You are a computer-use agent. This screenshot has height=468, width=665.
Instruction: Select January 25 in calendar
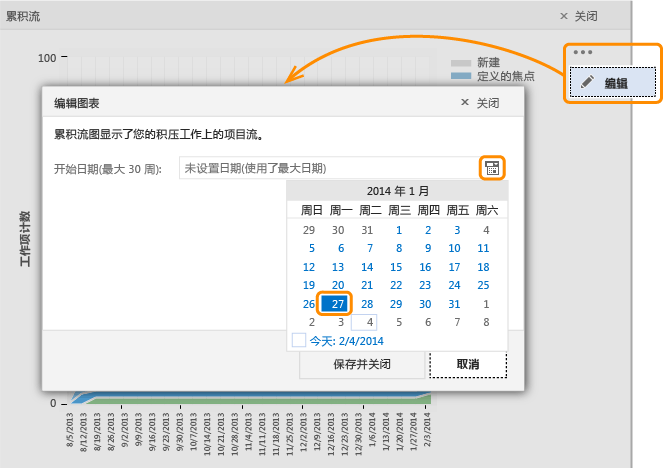pyautogui.click(x=483, y=285)
